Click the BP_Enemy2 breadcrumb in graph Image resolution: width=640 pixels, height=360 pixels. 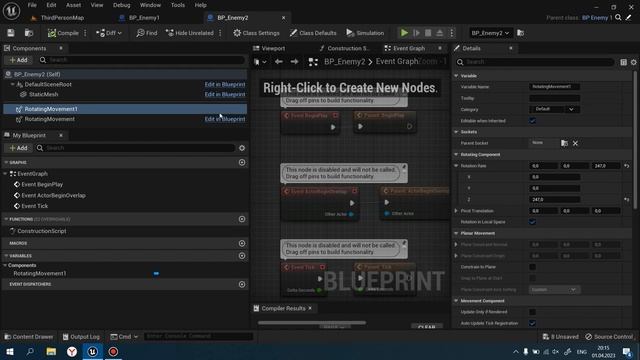tap(344, 62)
